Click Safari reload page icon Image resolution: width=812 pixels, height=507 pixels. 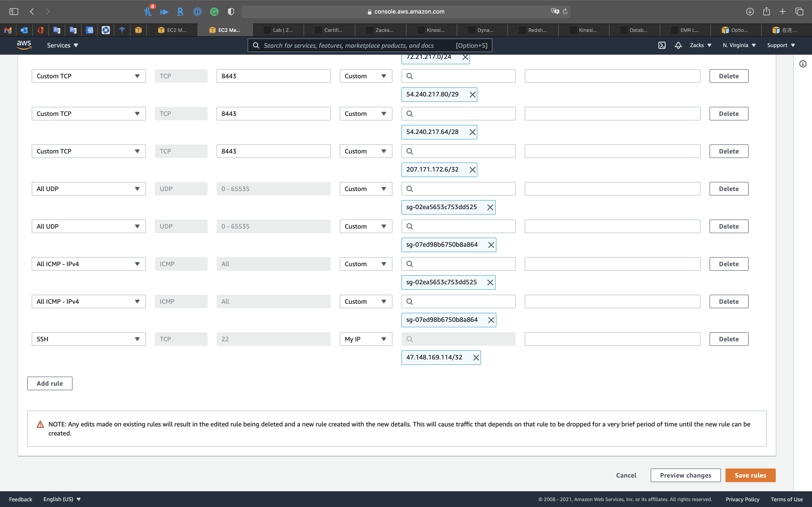click(x=565, y=12)
